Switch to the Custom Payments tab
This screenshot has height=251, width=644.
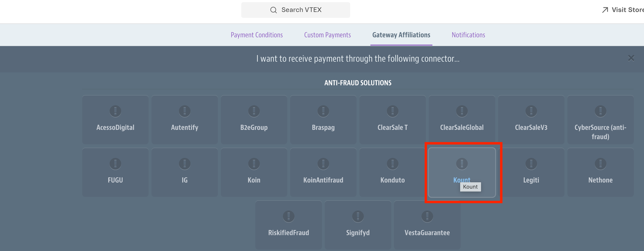(x=327, y=35)
